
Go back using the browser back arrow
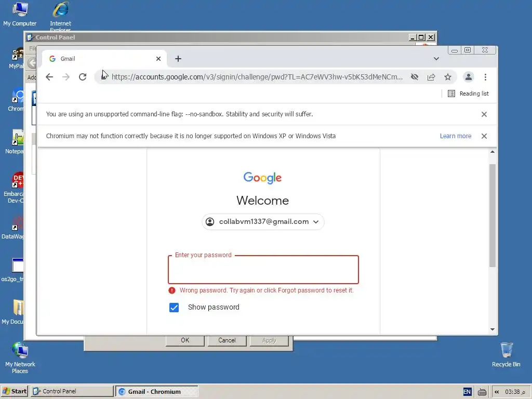click(49, 77)
